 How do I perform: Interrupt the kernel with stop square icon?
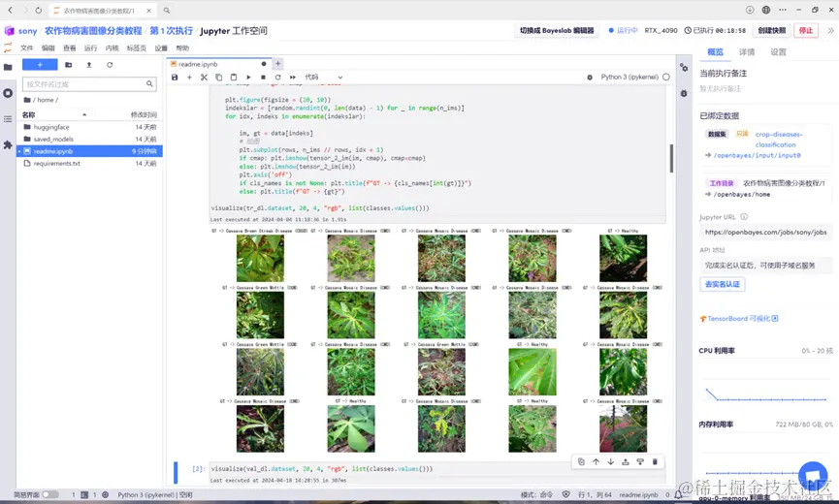(x=263, y=77)
